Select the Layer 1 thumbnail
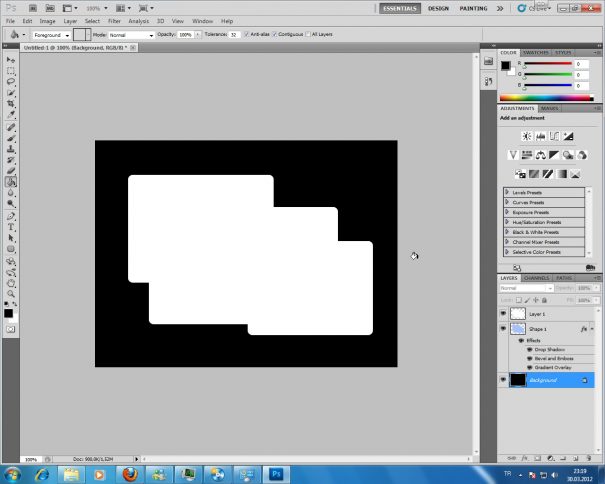 518,313
